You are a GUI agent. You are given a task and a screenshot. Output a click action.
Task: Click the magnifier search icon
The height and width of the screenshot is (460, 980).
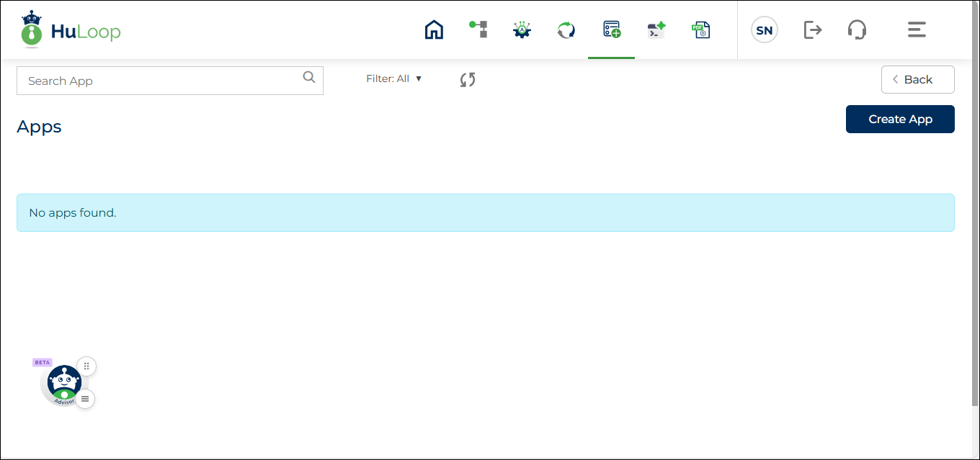309,78
